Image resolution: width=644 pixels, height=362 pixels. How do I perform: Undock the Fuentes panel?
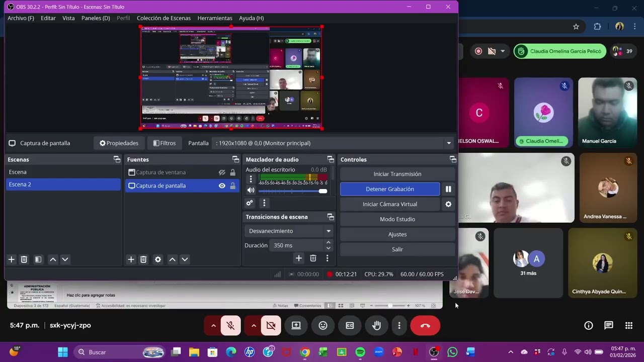click(235, 159)
